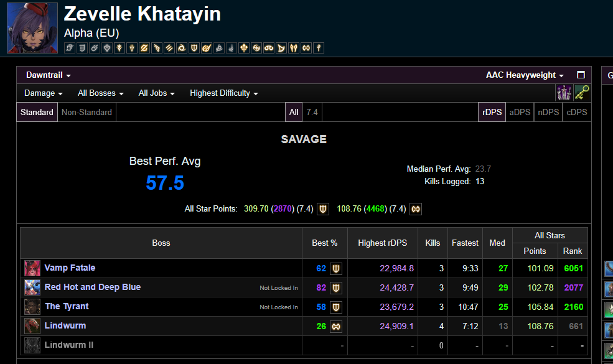
Task: Click the golden key icon
Action: [x=582, y=93]
